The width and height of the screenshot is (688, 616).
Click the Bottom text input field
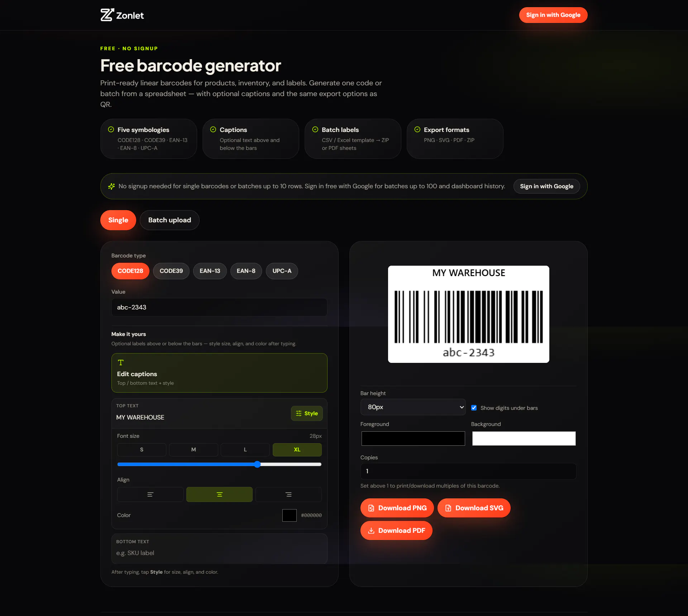click(x=219, y=553)
